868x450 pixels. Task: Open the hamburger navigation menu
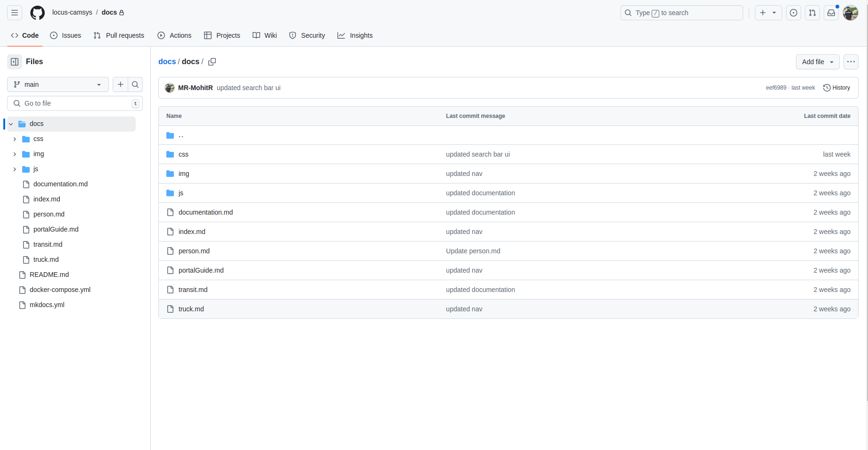click(x=15, y=13)
